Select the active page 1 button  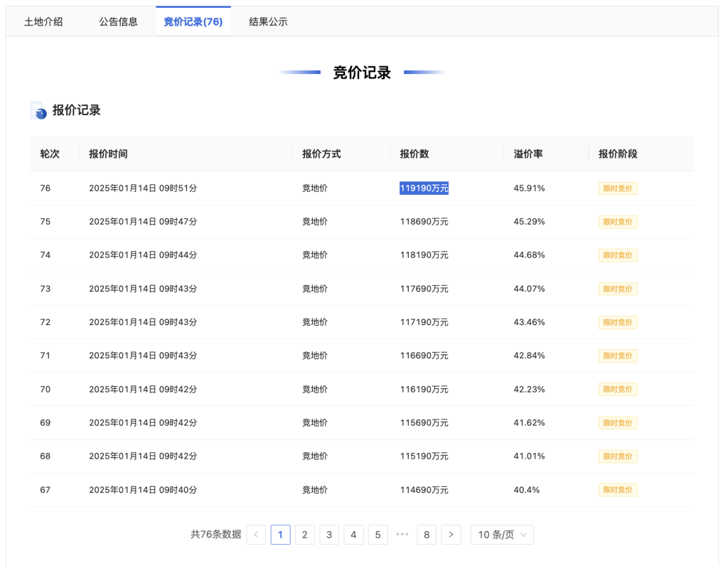click(280, 535)
